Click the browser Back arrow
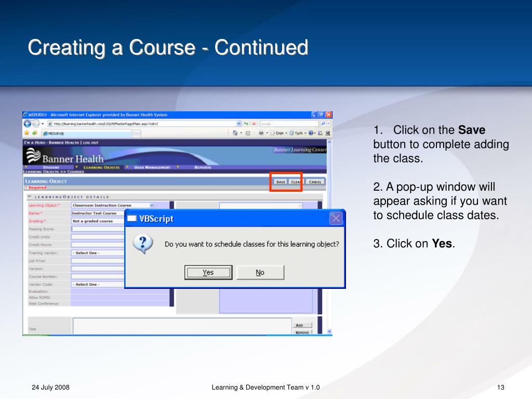Image resolution: width=532 pixels, height=399 pixels. (28, 124)
